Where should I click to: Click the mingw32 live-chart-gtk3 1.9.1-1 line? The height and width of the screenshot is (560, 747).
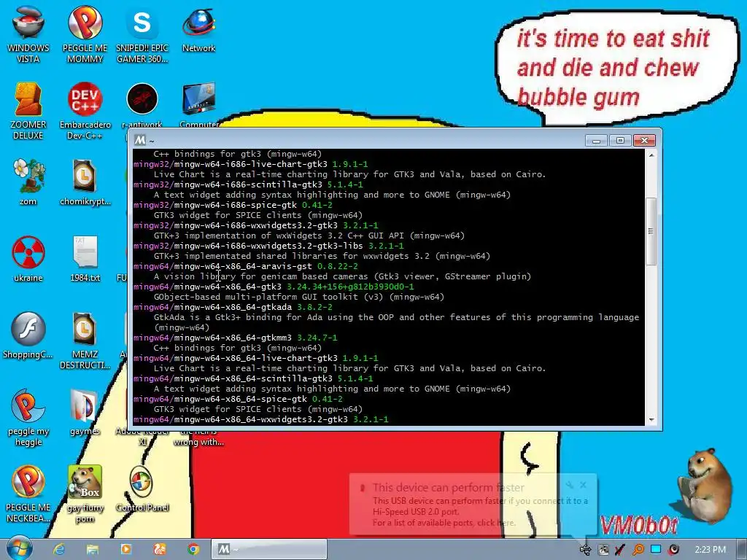click(x=251, y=164)
